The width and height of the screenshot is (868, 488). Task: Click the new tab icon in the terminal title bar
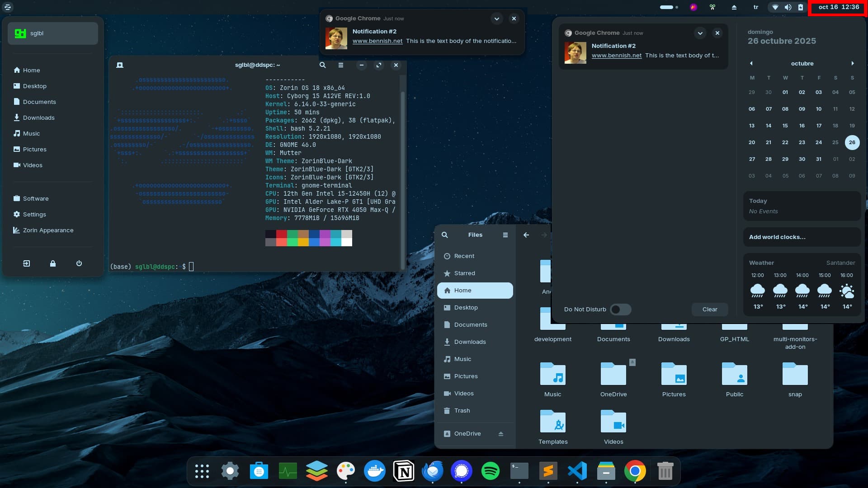click(x=120, y=65)
